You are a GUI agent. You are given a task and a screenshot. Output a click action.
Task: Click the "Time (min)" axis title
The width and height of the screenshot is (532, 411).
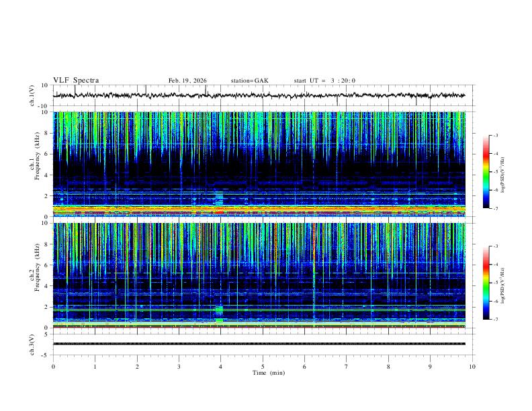point(269,373)
